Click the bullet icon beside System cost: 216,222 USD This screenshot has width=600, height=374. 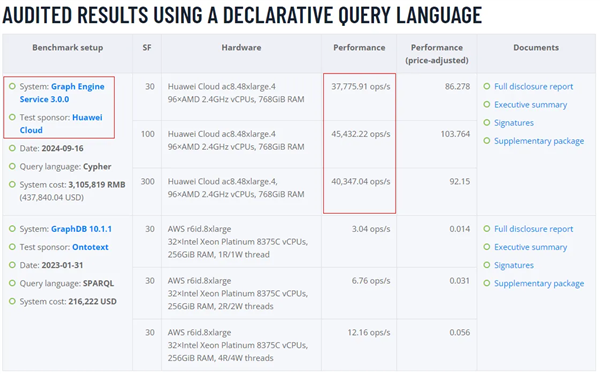pos(12,301)
